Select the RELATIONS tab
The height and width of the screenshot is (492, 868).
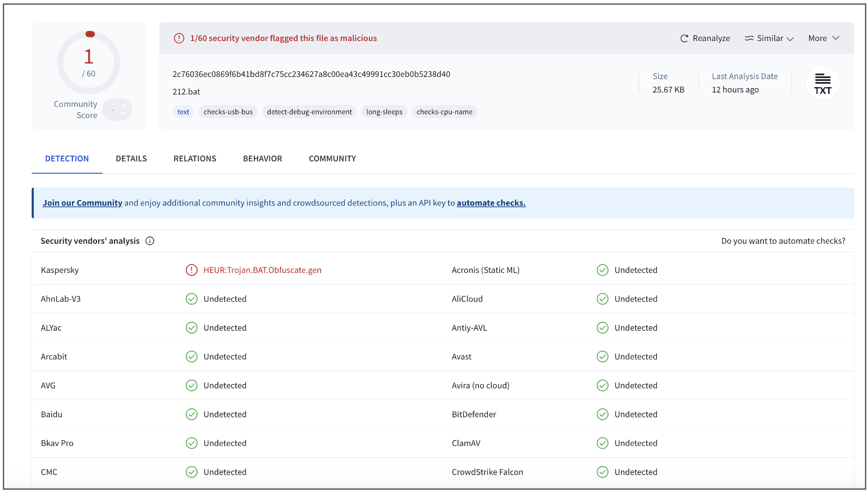click(195, 159)
